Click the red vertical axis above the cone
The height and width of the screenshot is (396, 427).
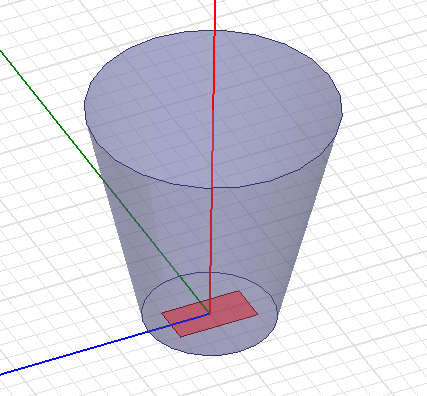point(215,15)
